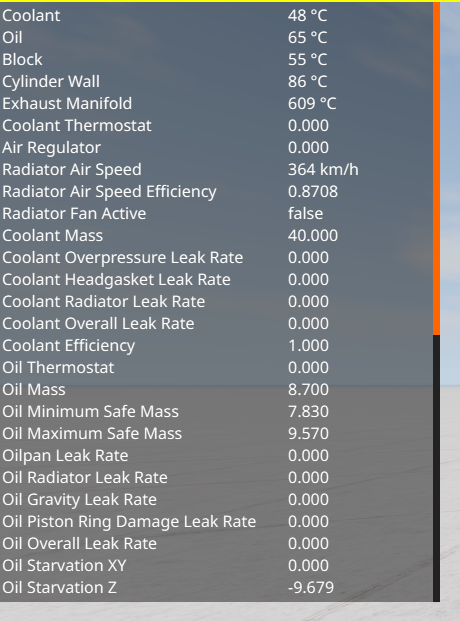Click the Coolant value 48 °C

click(x=307, y=16)
